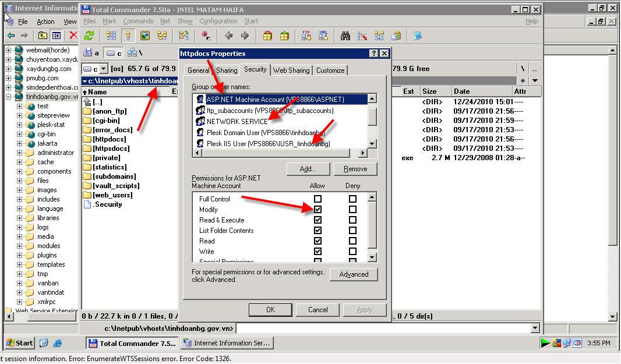
Task: Click the multi-rename tool icon
Action: pyautogui.click(x=362, y=36)
